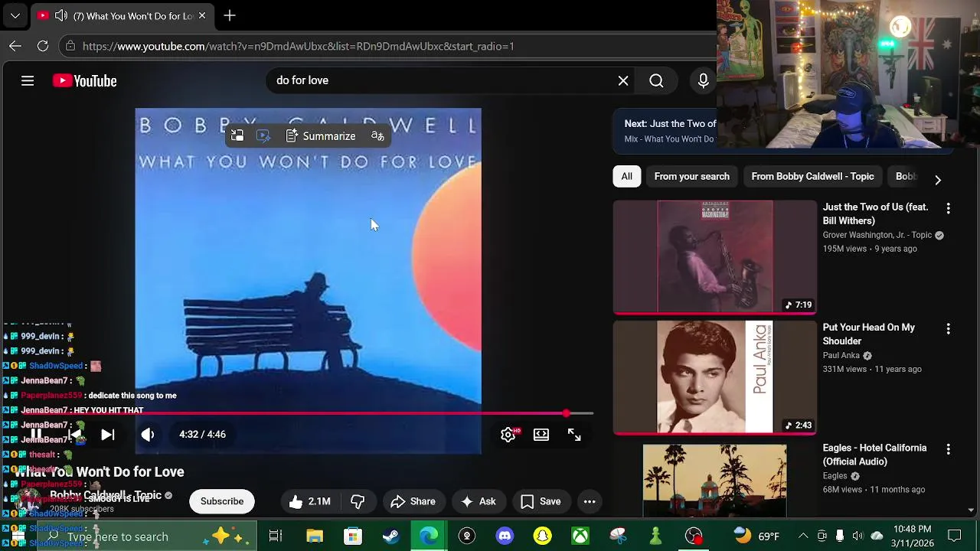Open 'Eagles - Hotel California' title link
The image size is (980, 551).
tap(874, 455)
